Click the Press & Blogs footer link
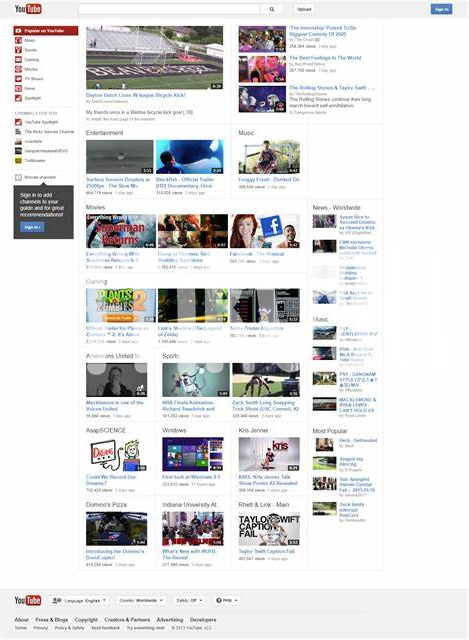The image size is (469, 640). 51,620
